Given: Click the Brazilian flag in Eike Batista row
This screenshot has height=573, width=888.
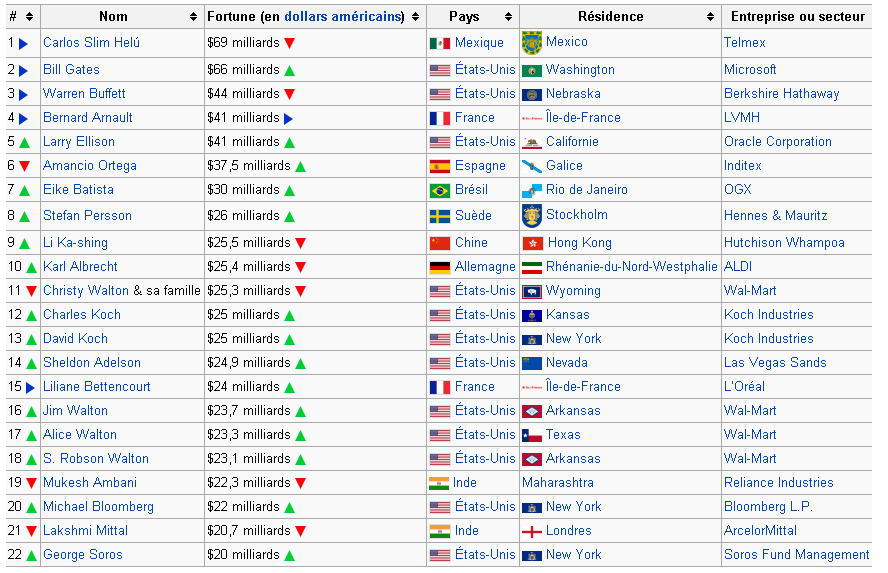Looking at the screenshot, I should point(439,190).
